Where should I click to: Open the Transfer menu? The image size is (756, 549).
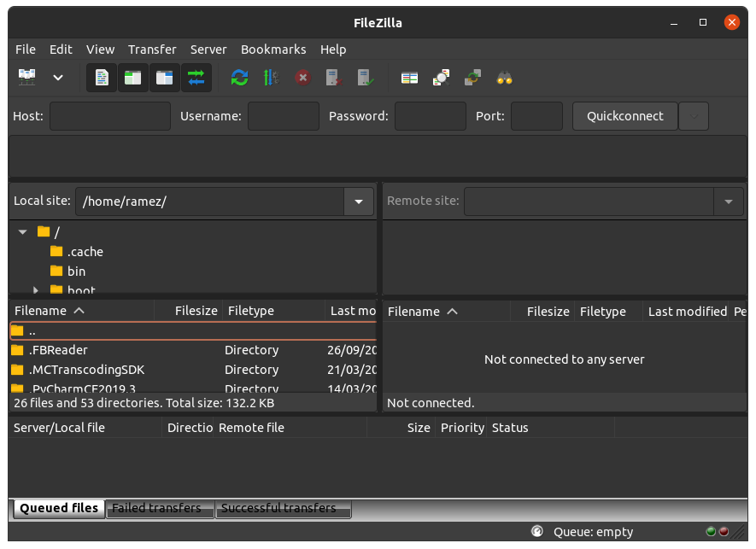(x=152, y=50)
